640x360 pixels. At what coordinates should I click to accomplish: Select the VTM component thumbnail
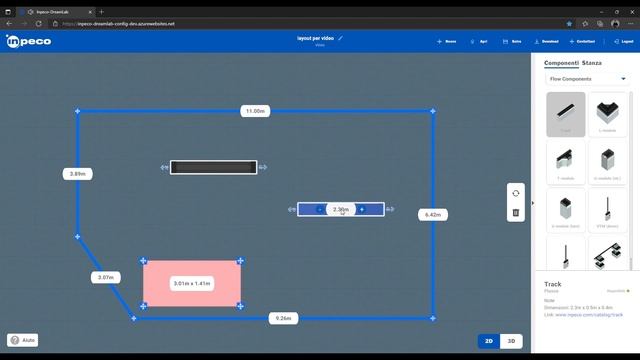[x=607, y=210]
